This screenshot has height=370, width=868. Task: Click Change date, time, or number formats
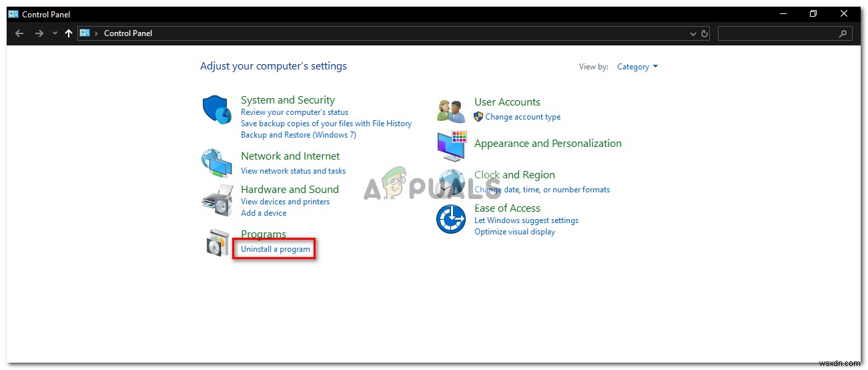pos(542,190)
